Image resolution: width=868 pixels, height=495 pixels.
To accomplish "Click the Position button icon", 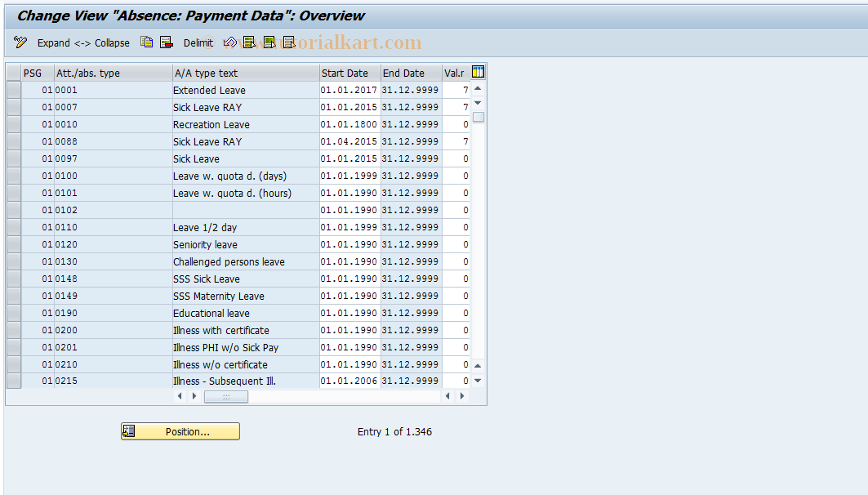I will [129, 431].
